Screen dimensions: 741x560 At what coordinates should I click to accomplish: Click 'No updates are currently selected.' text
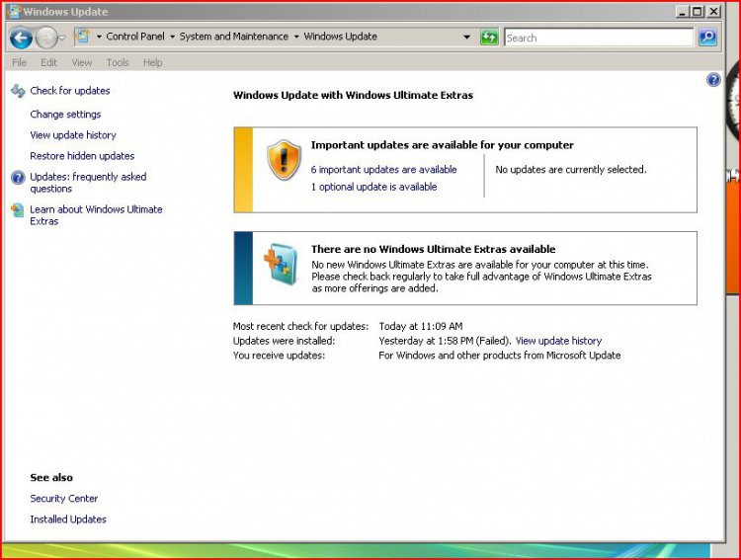pos(571,170)
